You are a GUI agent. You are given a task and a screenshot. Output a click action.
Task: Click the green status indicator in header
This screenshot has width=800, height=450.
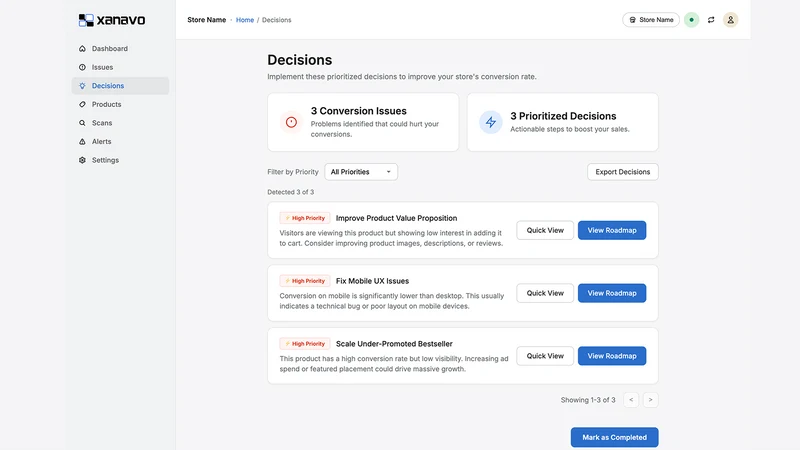coord(691,20)
